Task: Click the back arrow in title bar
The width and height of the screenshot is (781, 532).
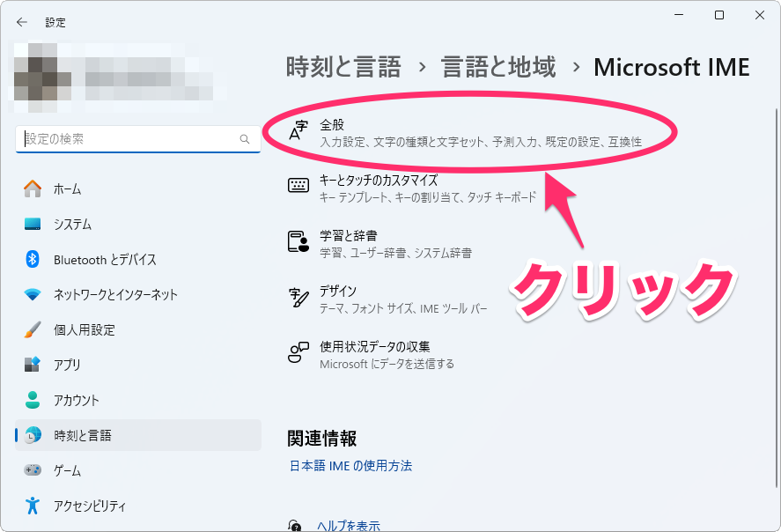Action: [x=22, y=22]
